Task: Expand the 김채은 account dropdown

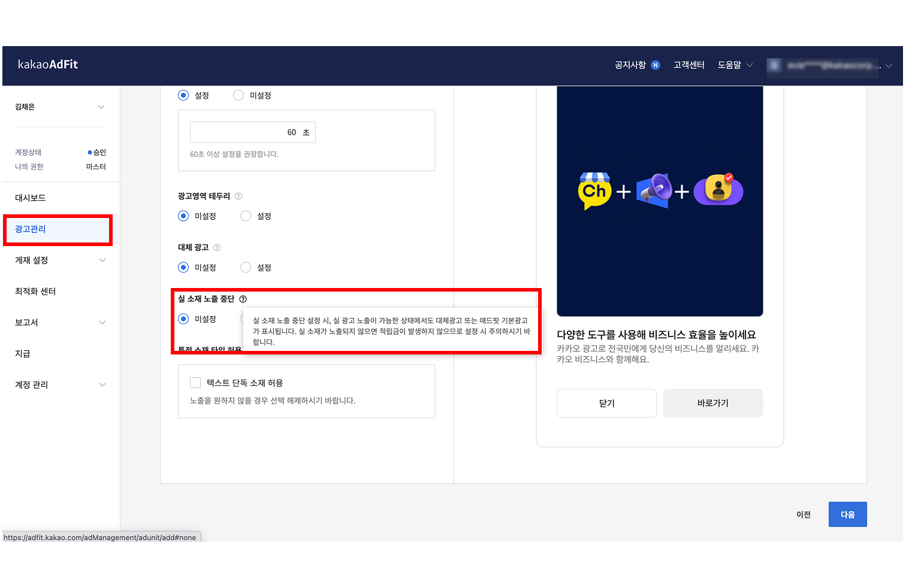Action: pos(101,107)
